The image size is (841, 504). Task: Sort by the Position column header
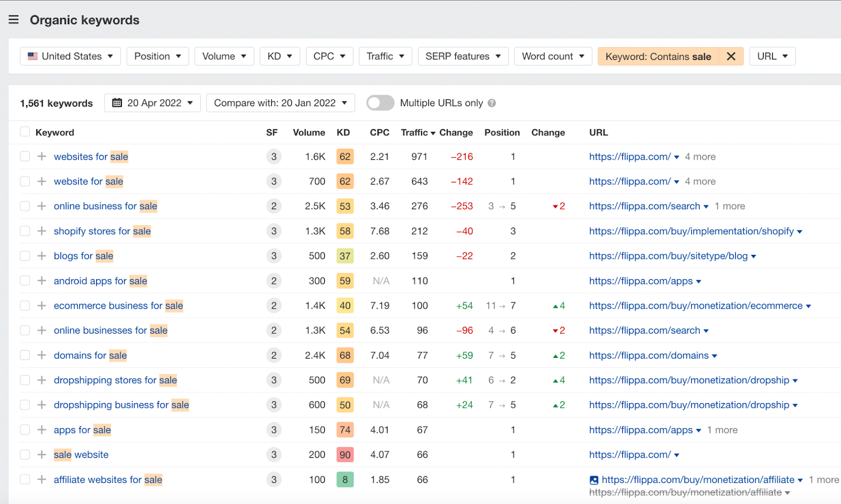(x=502, y=132)
